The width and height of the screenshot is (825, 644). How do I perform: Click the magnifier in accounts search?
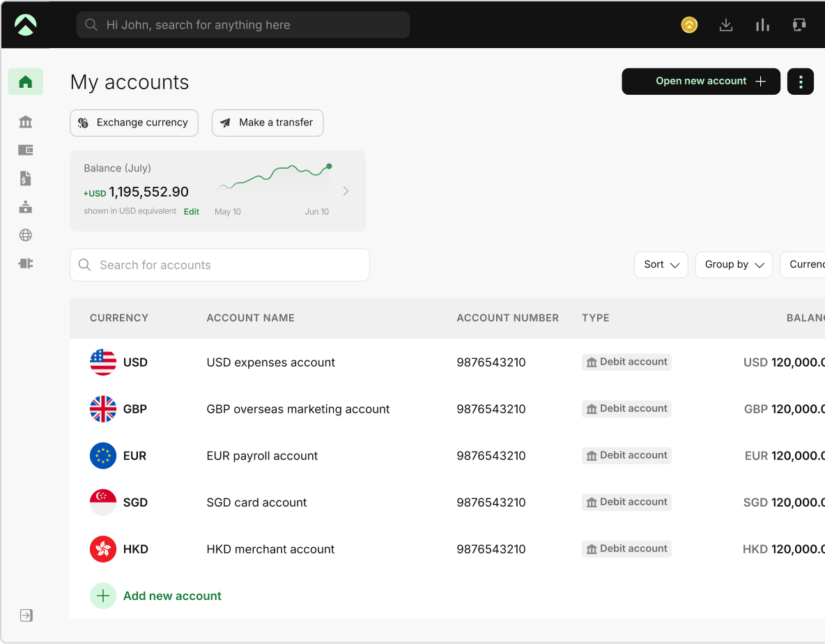pyautogui.click(x=85, y=265)
